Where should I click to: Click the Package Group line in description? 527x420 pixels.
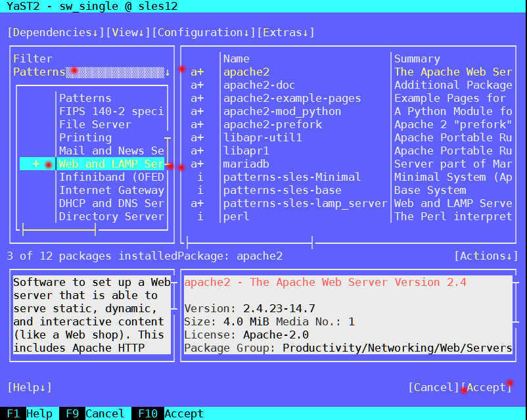(x=348, y=348)
